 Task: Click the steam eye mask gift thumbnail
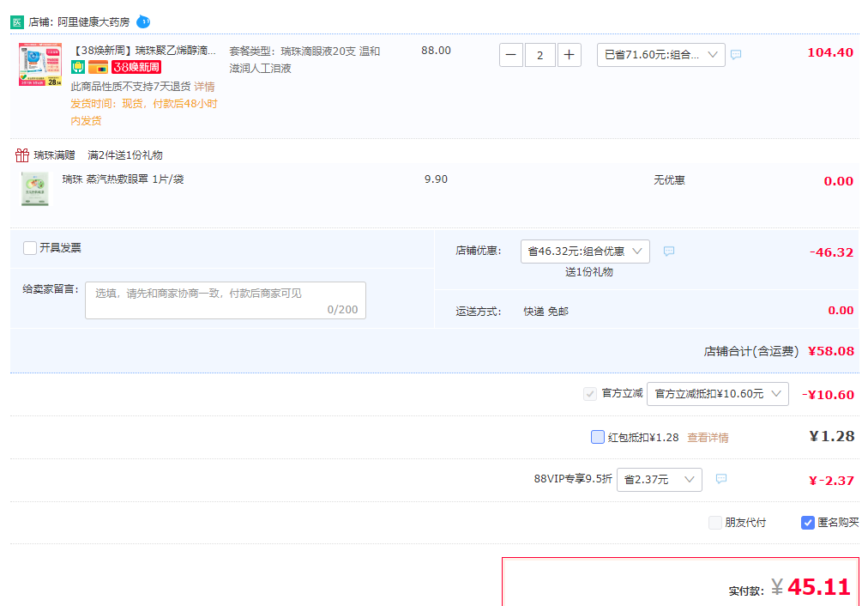(35, 189)
